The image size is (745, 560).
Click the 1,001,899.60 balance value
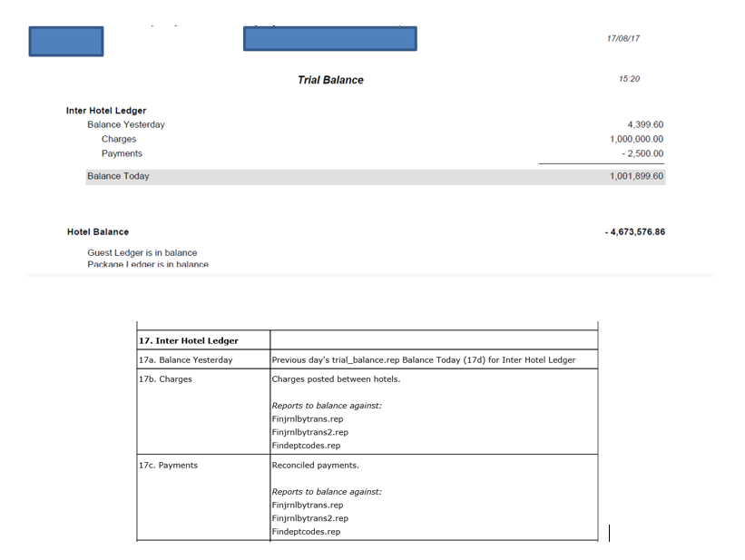[635, 176]
